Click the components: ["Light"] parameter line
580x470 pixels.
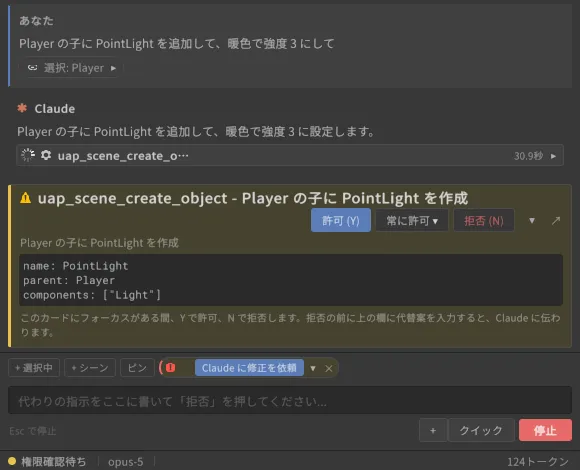pos(92,295)
